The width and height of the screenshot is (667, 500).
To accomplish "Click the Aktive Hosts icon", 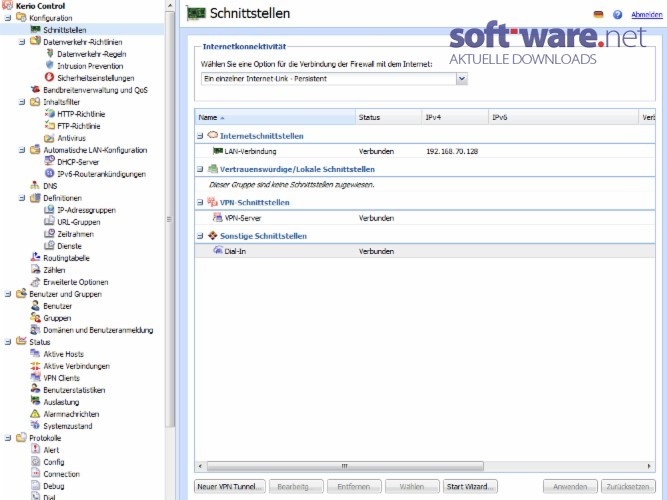I will [35, 354].
